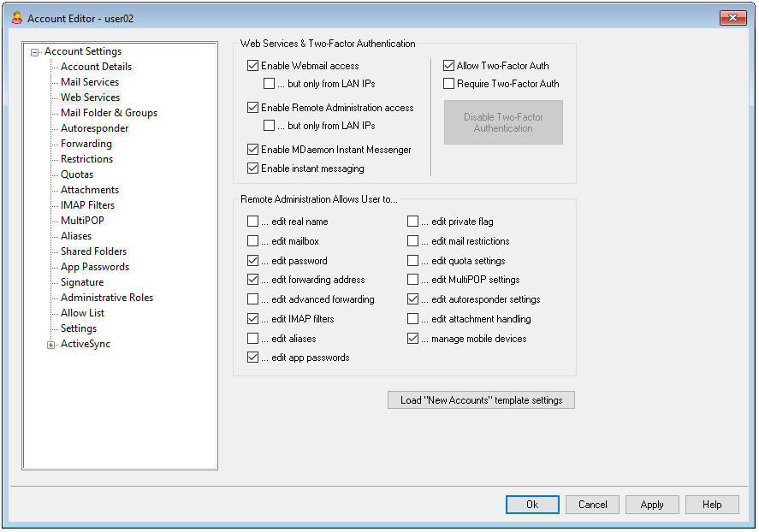Enable the edit real name permission
This screenshot has width=759, height=532.
(253, 222)
